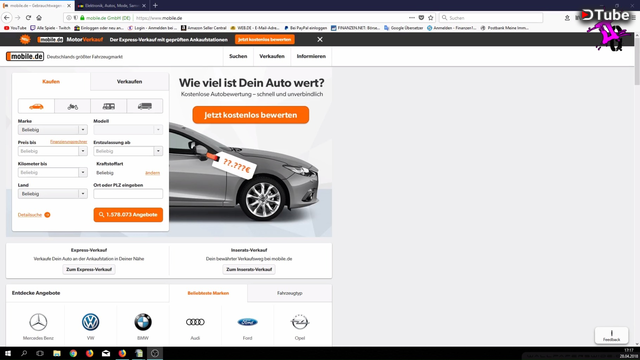
Task: Open the Finanzierungsrechner link
Action: coord(69,142)
